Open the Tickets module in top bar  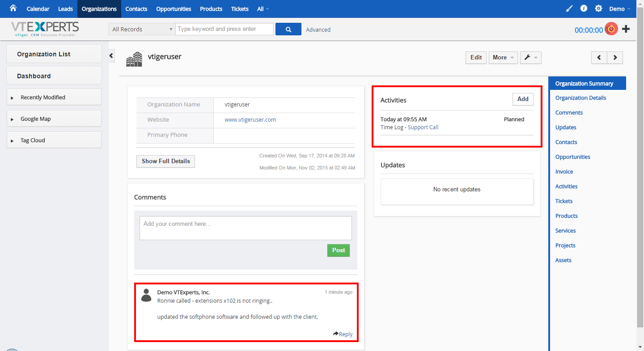click(x=240, y=9)
